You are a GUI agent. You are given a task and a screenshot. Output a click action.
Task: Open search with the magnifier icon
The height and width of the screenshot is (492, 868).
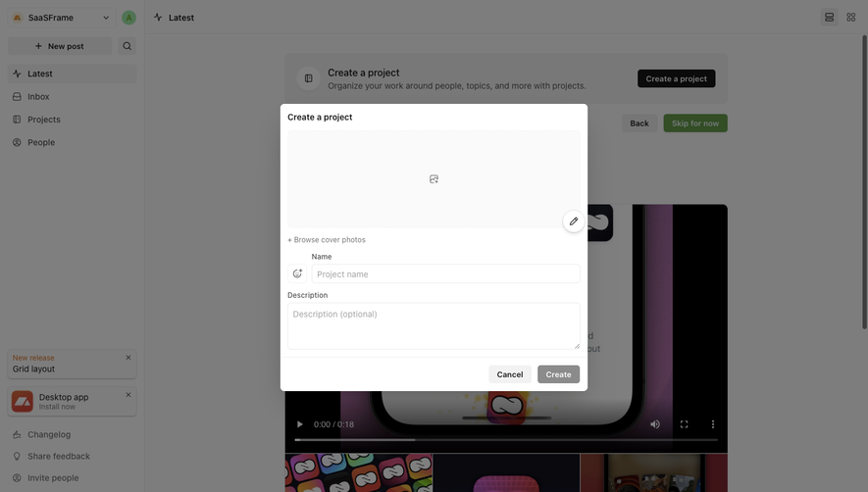[x=128, y=46]
